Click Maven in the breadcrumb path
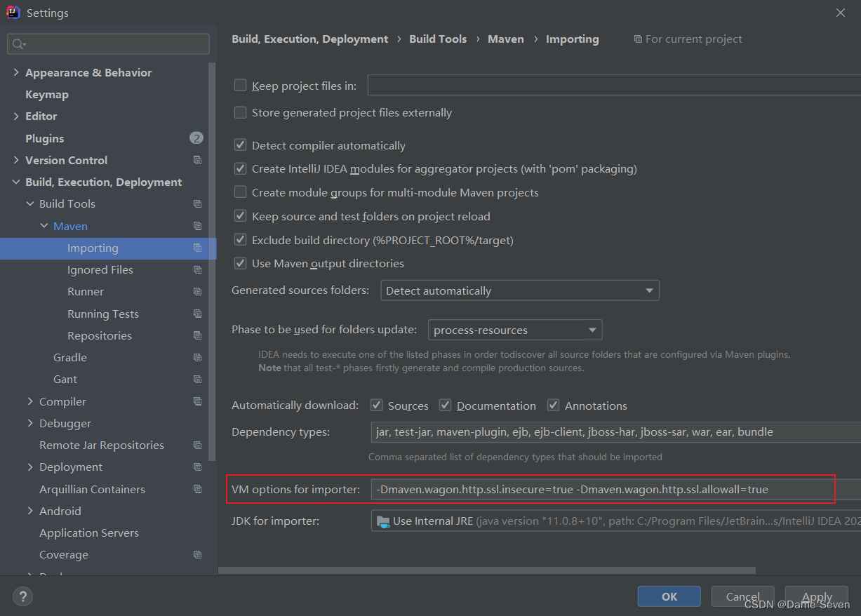Viewport: 861px width, 616px height. click(x=506, y=39)
